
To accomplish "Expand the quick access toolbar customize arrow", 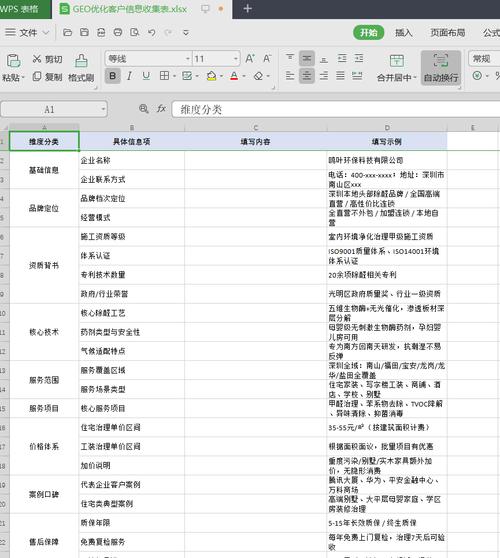I will 186,33.
